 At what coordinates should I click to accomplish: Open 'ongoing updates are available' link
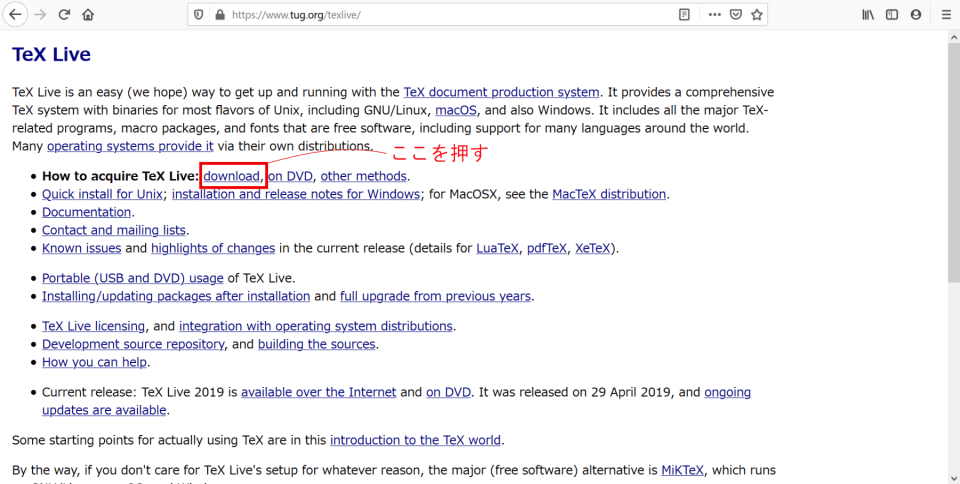tap(727, 392)
